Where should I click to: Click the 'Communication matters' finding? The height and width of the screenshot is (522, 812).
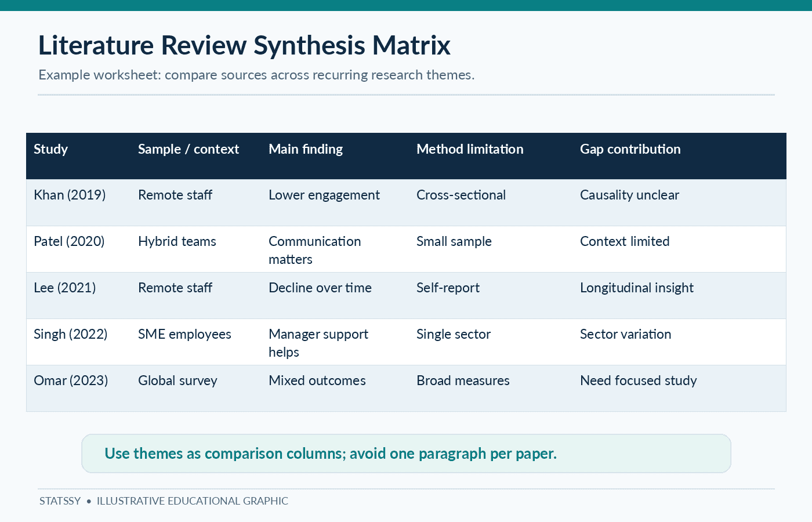tap(315, 251)
